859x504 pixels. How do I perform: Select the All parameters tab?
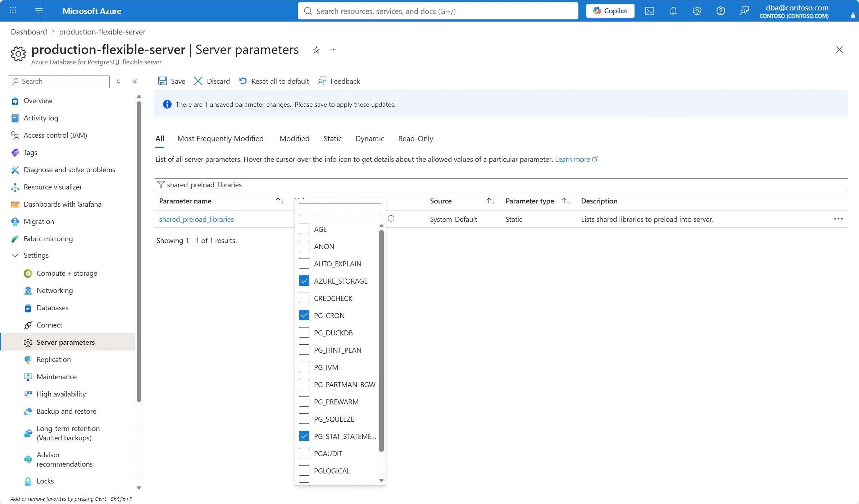(x=160, y=139)
